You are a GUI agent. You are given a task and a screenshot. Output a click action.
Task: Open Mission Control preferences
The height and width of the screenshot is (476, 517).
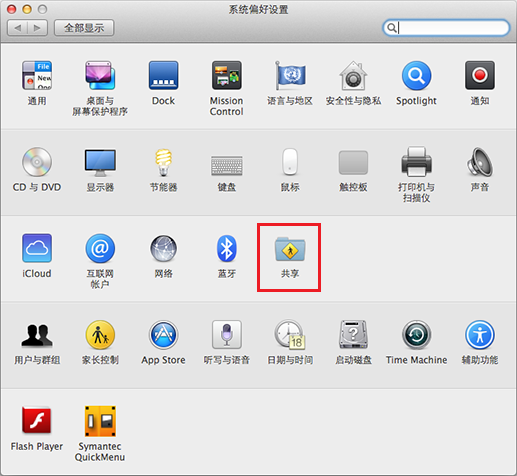pos(227,75)
